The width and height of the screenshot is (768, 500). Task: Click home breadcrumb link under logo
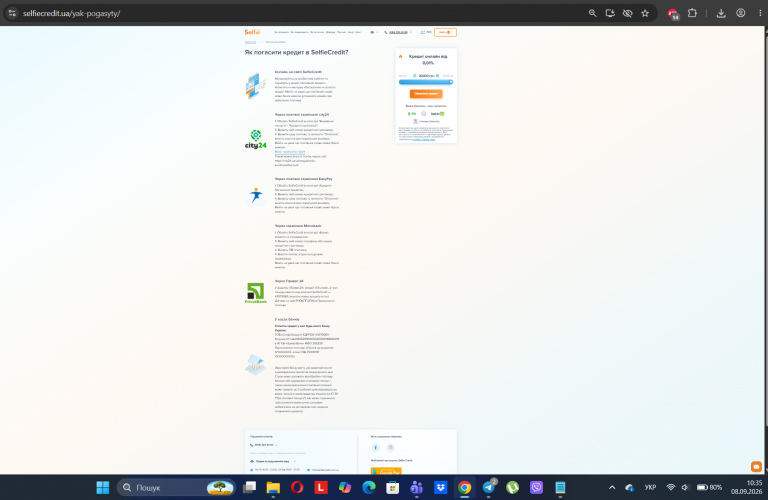pos(250,42)
